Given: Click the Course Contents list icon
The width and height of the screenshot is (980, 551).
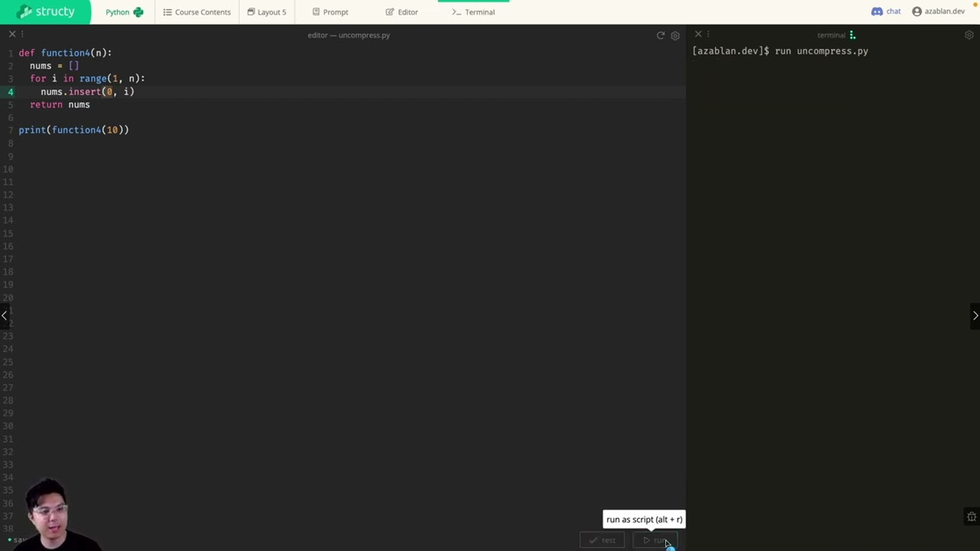Looking at the screenshot, I should 167,12.
